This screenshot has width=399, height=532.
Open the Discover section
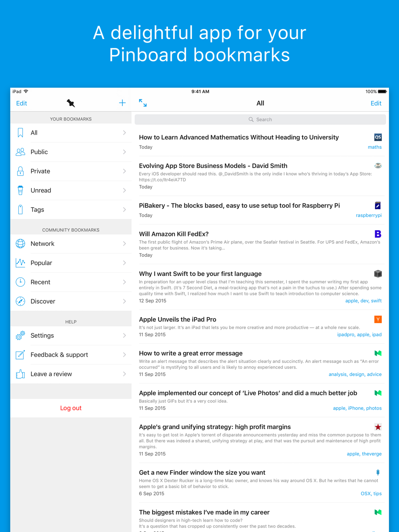click(71, 301)
